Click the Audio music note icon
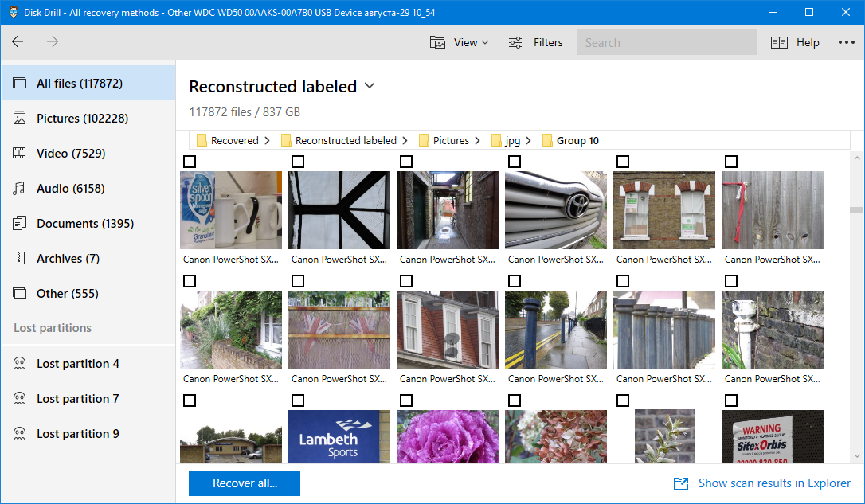This screenshot has height=504, width=865. (x=20, y=189)
